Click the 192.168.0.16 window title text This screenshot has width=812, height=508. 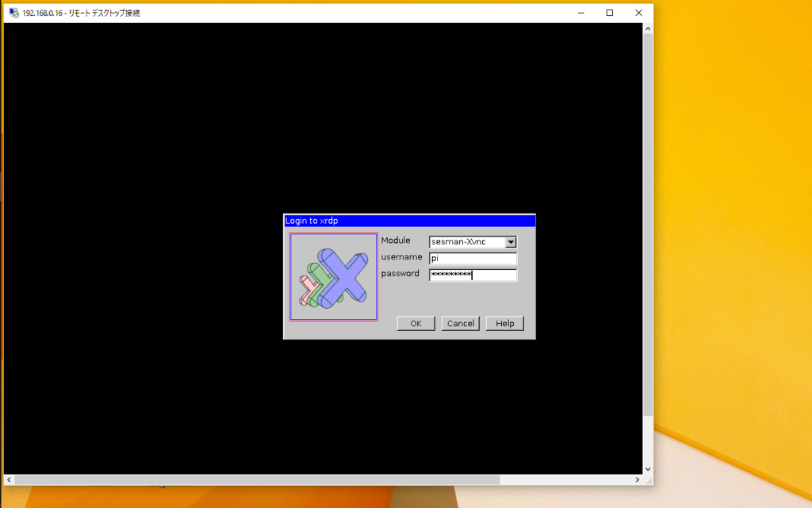click(x=82, y=13)
